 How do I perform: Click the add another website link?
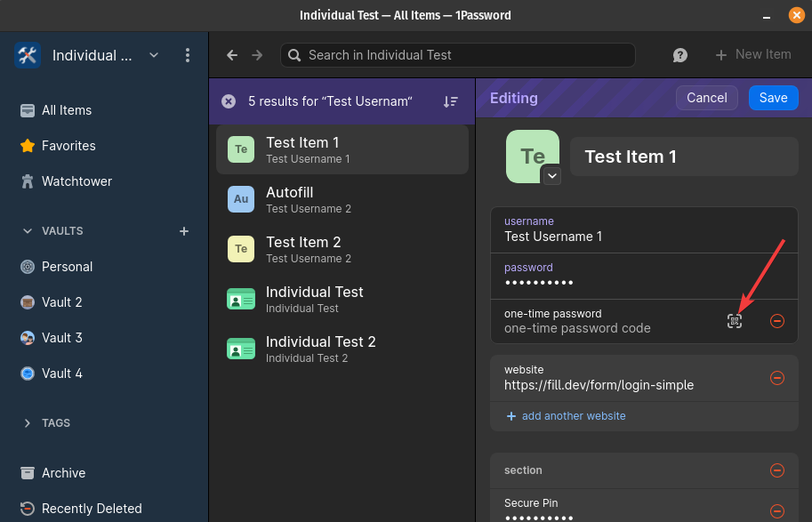click(x=573, y=416)
